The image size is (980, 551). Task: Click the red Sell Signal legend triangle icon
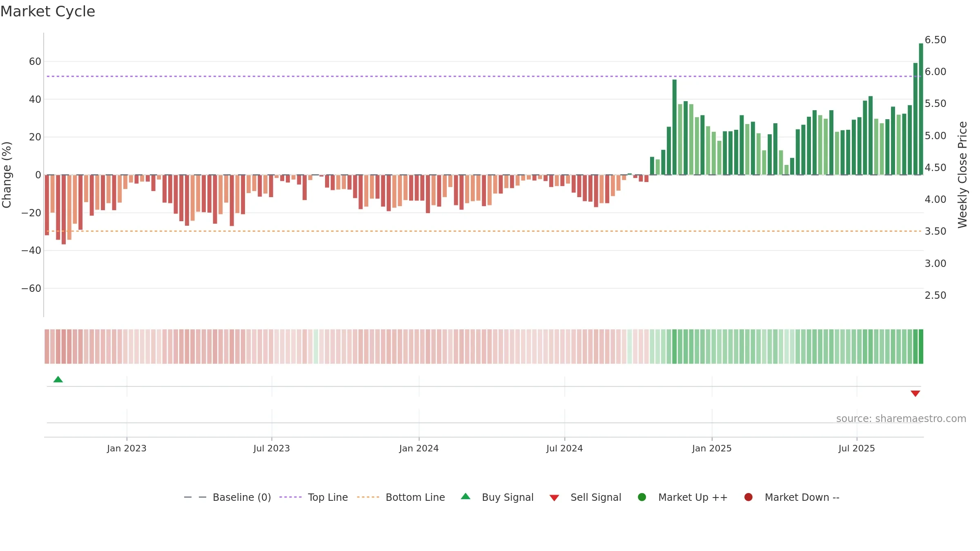(554, 498)
